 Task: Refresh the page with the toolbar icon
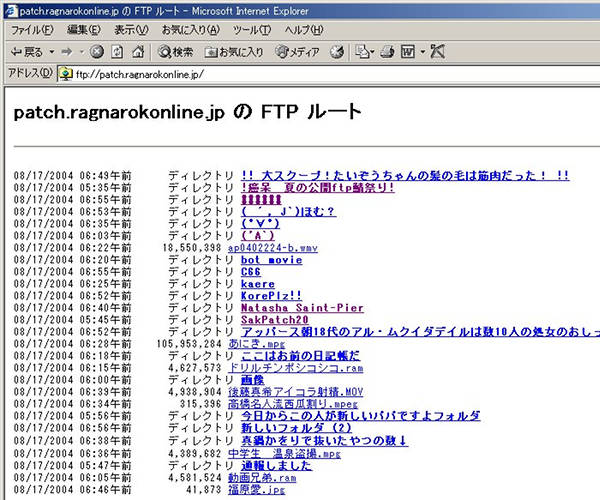tap(118, 51)
